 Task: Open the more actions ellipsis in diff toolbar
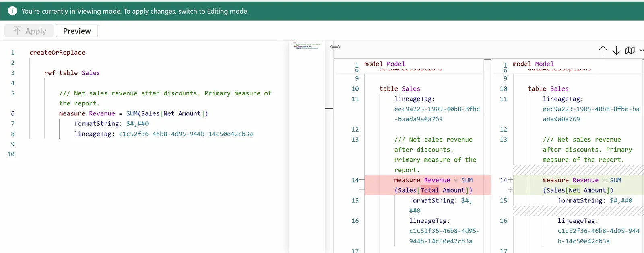pyautogui.click(x=642, y=50)
